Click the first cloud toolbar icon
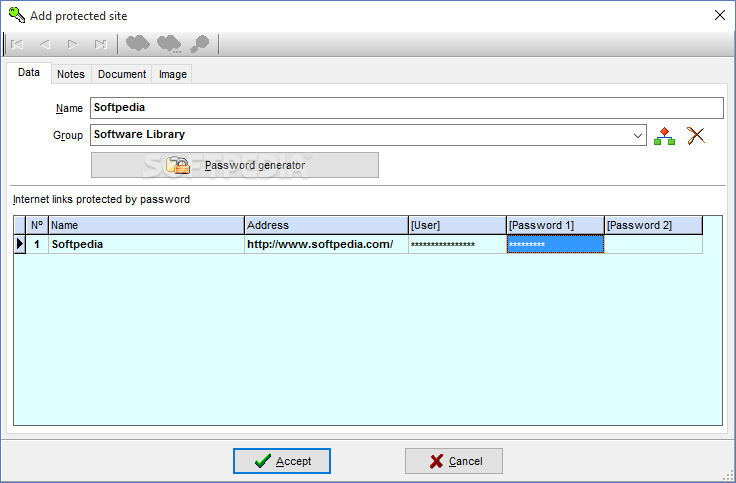This screenshot has height=483, width=736. [138, 44]
